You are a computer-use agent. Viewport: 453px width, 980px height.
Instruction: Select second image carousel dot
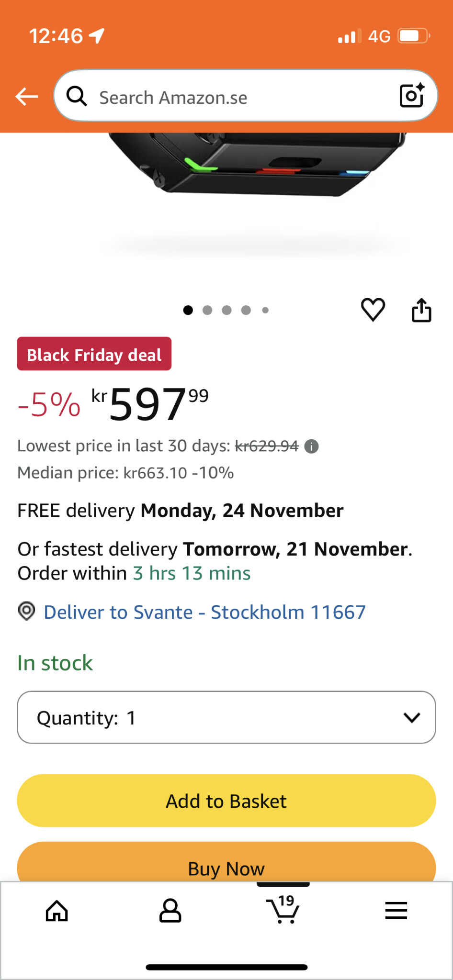[x=207, y=311]
